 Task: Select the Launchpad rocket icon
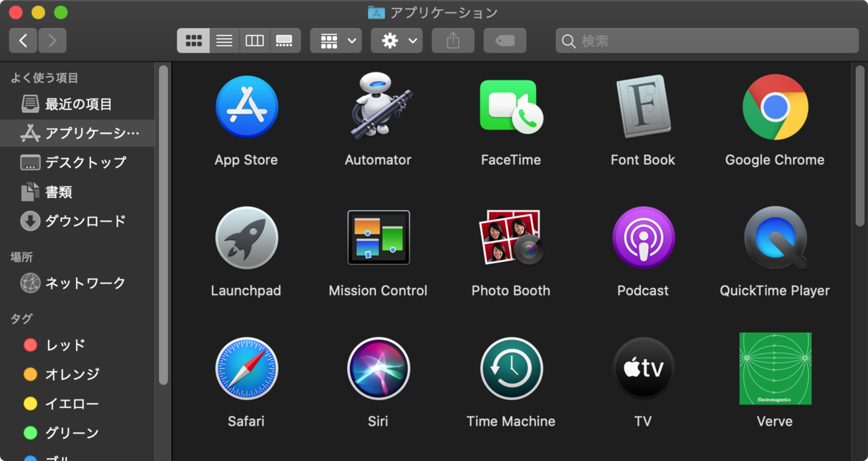point(247,238)
